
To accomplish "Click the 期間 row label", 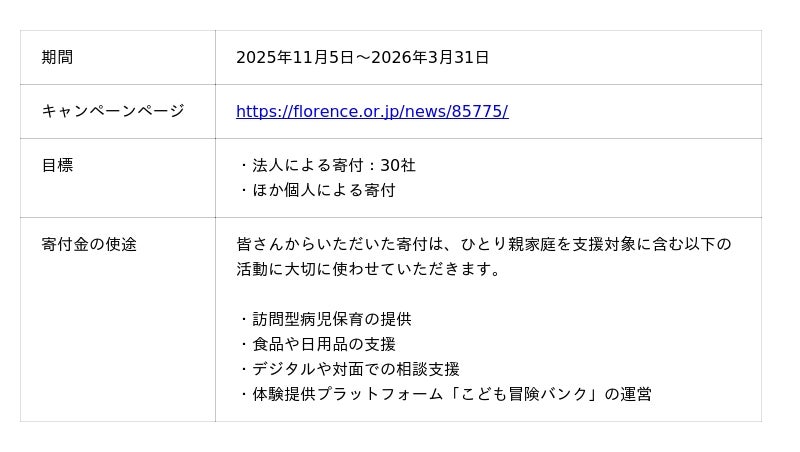I will [57, 57].
